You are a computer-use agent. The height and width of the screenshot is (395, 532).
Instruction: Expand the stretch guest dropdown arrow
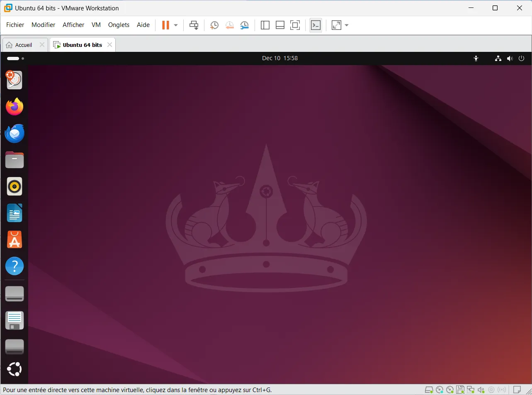pyautogui.click(x=347, y=25)
